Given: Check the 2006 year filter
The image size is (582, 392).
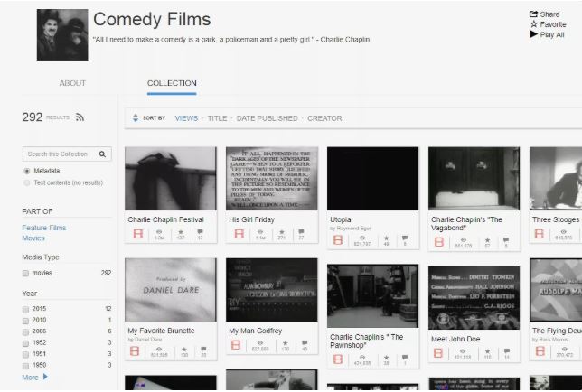Looking at the screenshot, I should (x=25, y=331).
